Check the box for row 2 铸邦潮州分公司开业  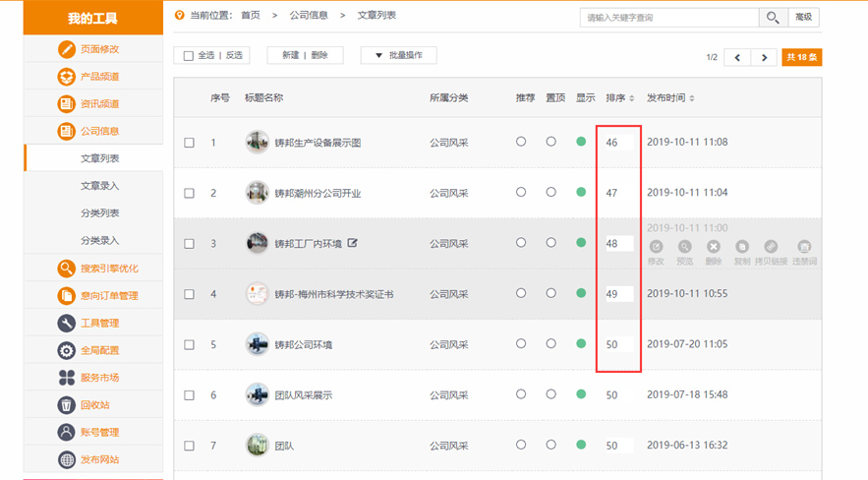[190, 193]
